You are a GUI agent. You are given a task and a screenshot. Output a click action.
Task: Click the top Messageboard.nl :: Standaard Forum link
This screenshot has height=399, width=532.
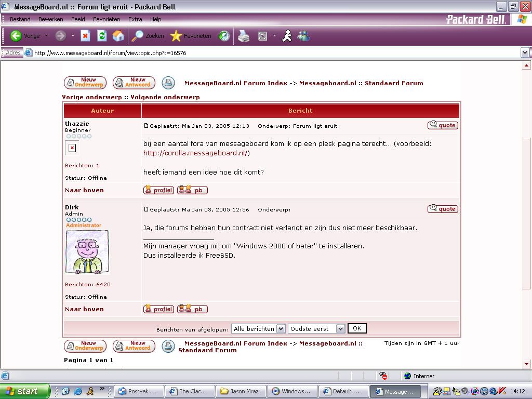(x=361, y=83)
